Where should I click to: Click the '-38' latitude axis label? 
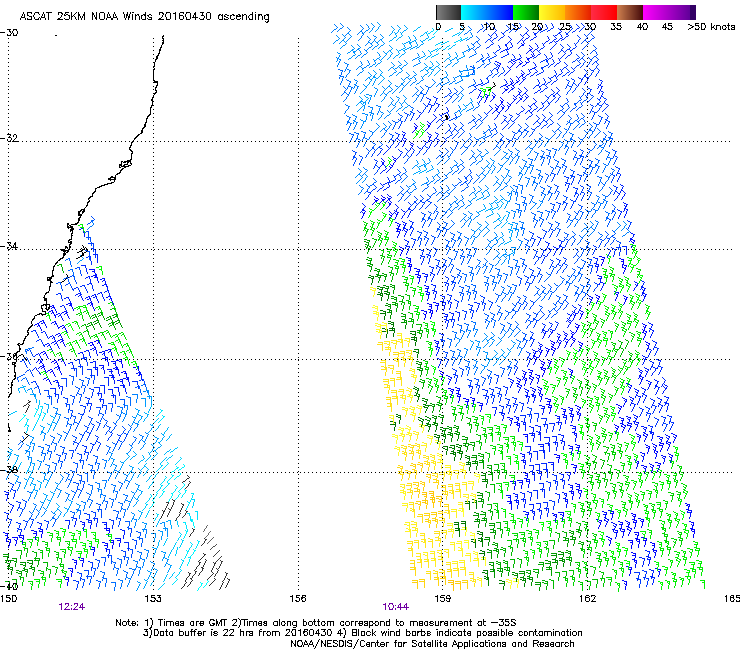coord(9,469)
